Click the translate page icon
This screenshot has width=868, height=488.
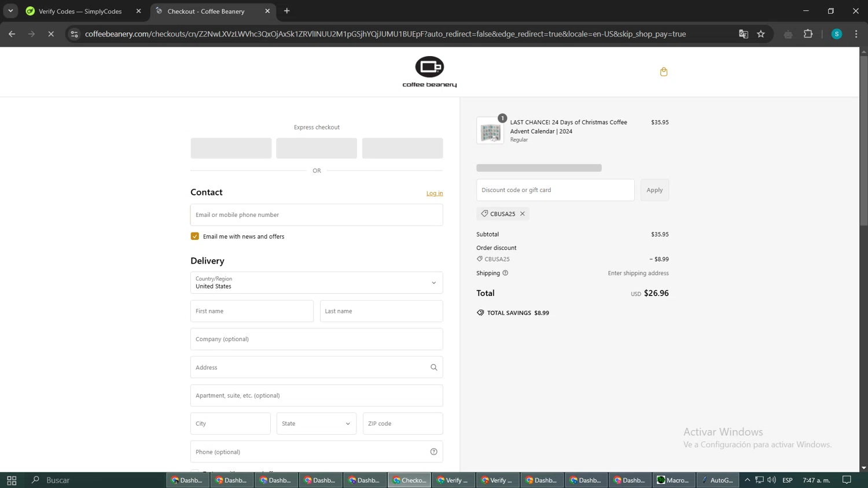click(744, 34)
